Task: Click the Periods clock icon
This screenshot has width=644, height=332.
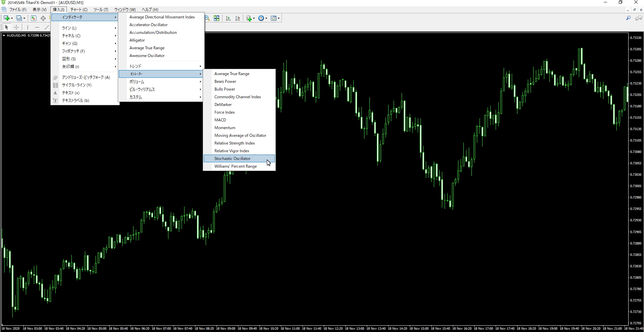Action: (261, 18)
